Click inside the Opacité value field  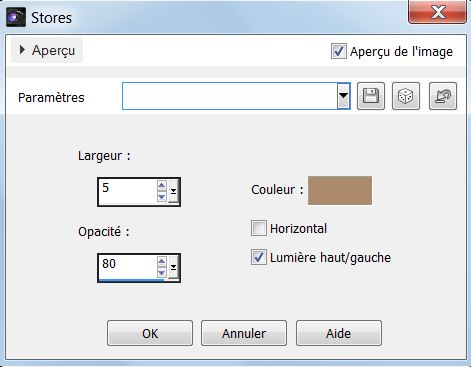[x=128, y=267]
